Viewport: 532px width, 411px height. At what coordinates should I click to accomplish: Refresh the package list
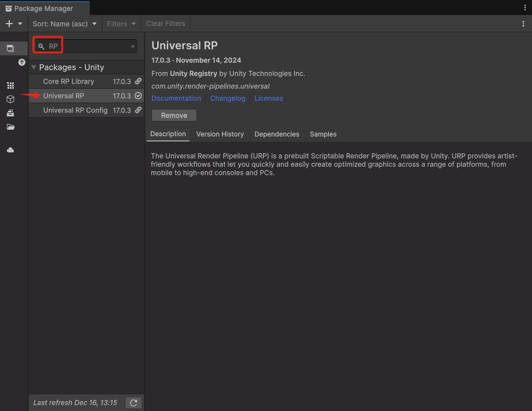pos(134,403)
